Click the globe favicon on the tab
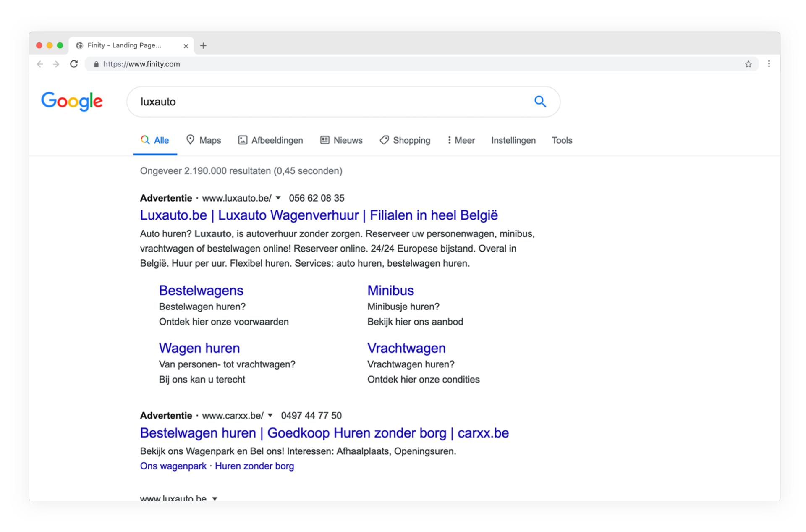Viewport: 806px width, 532px height. [x=79, y=45]
